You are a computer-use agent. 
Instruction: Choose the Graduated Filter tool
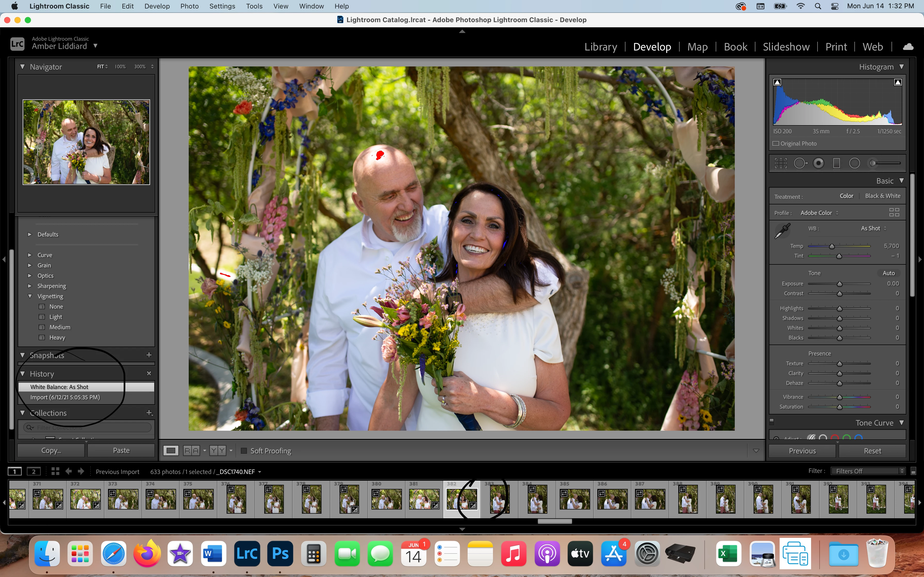tap(836, 163)
